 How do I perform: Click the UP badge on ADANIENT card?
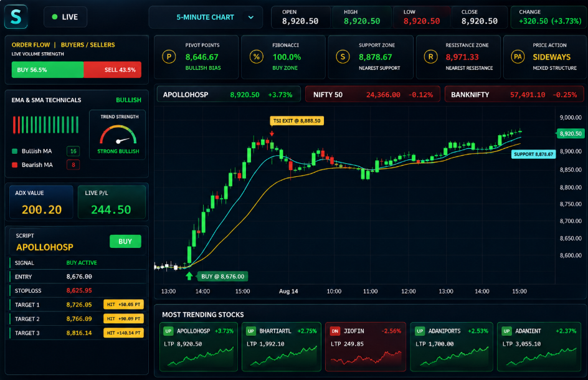click(x=506, y=331)
